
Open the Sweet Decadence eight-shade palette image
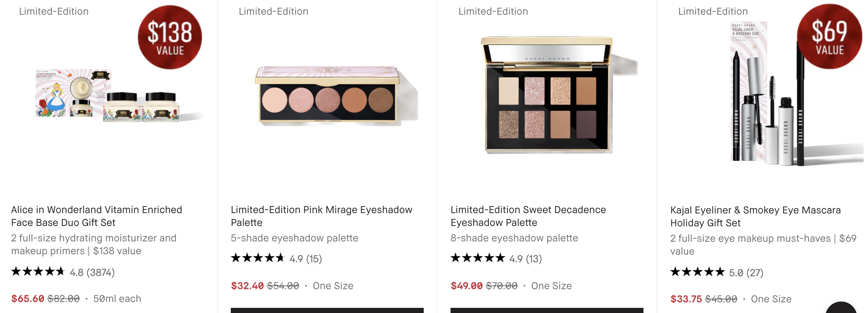(548, 96)
